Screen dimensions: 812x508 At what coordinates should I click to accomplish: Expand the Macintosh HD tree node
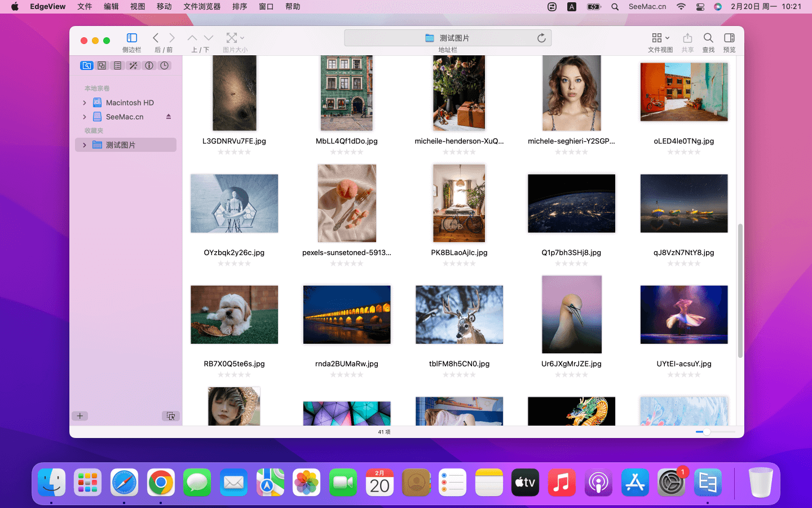coord(85,103)
